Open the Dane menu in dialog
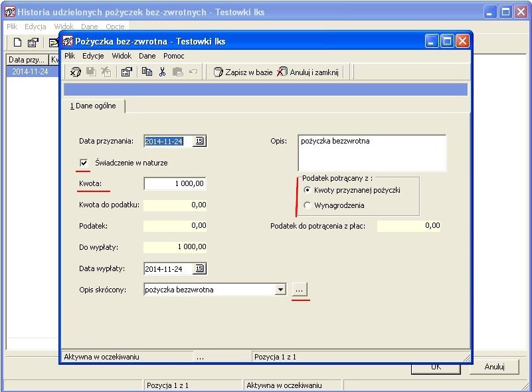532x392 pixels. (x=147, y=56)
